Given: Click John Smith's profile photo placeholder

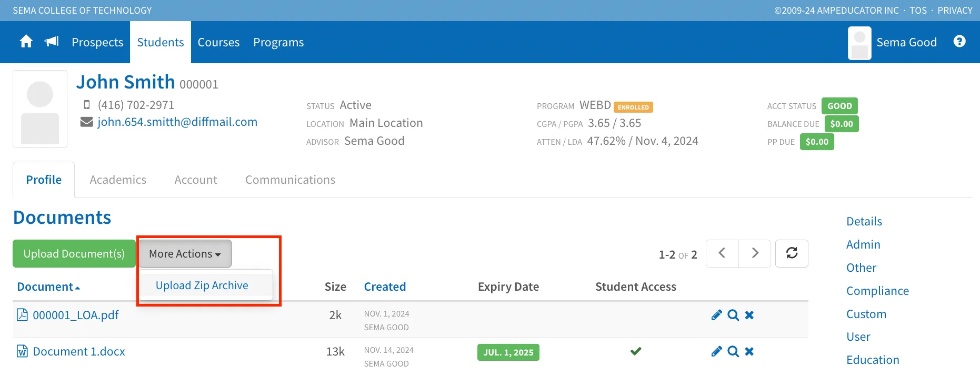Looking at the screenshot, I should [x=40, y=109].
